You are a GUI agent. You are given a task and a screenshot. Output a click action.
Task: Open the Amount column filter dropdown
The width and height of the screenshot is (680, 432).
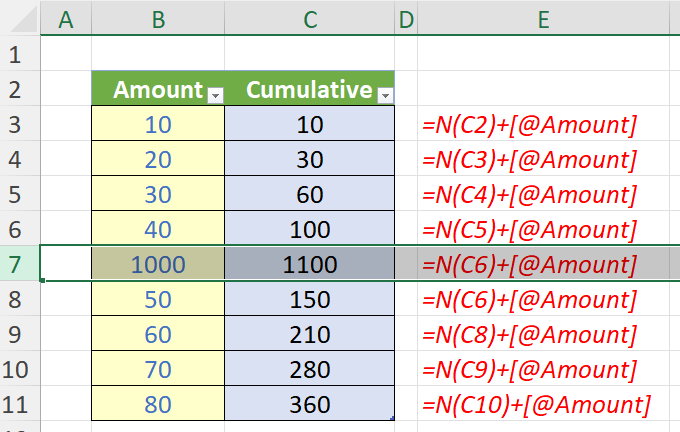[215, 94]
